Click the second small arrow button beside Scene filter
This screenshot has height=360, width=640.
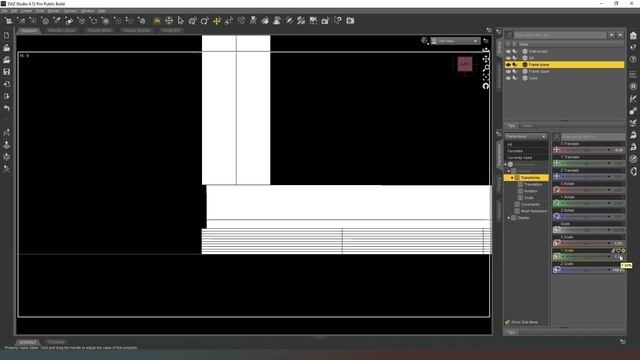coord(620,35)
